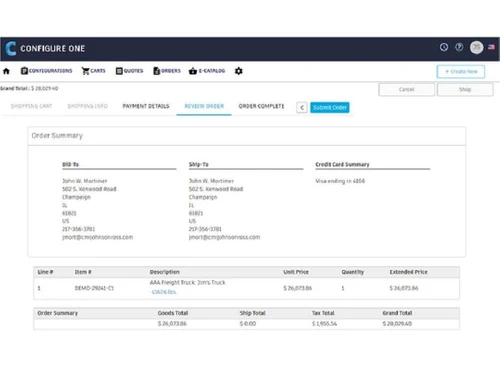This screenshot has width=500, height=375.
Task: Click the blue weight link under AAA Freight Truck
Action: pos(164,292)
